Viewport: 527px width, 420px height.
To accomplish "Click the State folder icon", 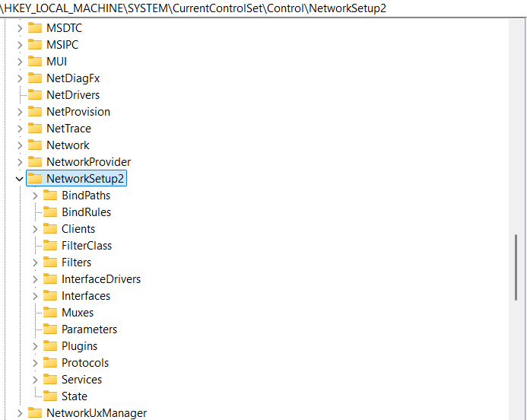I will click(x=50, y=396).
